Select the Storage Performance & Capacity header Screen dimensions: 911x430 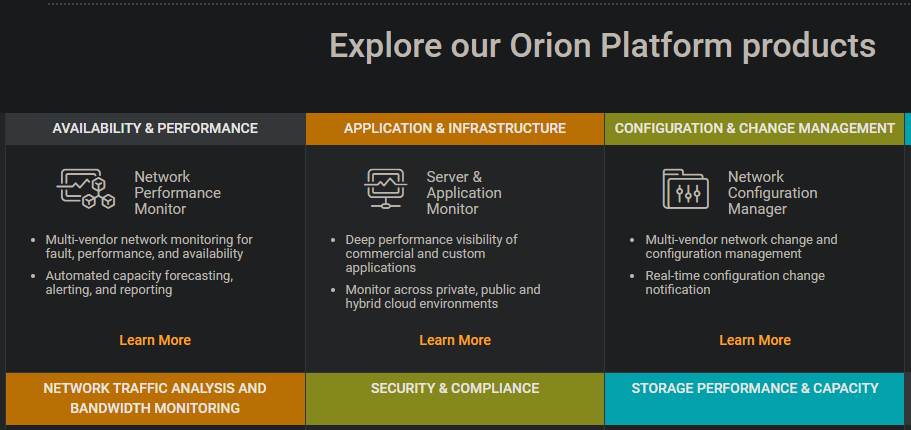pyautogui.click(x=755, y=399)
